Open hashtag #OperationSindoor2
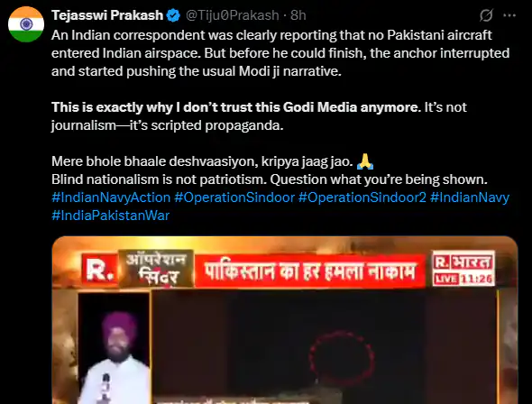Viewport: 532px width, 404px height. 362,197
